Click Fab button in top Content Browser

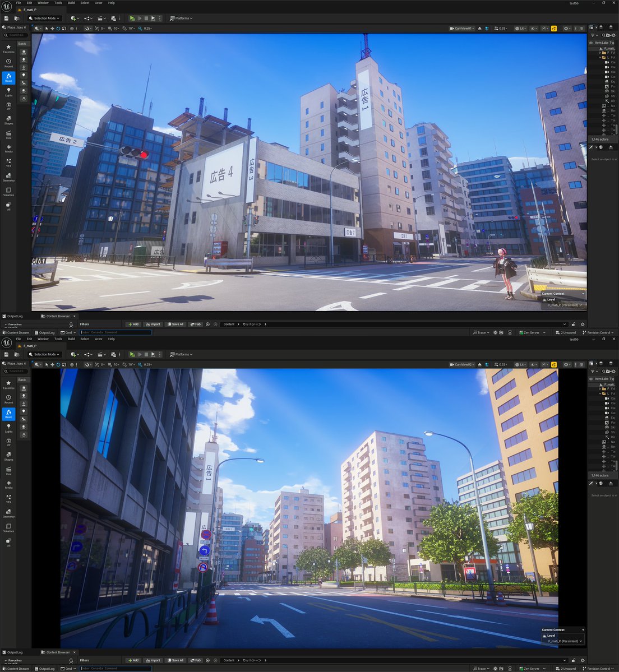(x=196, y=325)
